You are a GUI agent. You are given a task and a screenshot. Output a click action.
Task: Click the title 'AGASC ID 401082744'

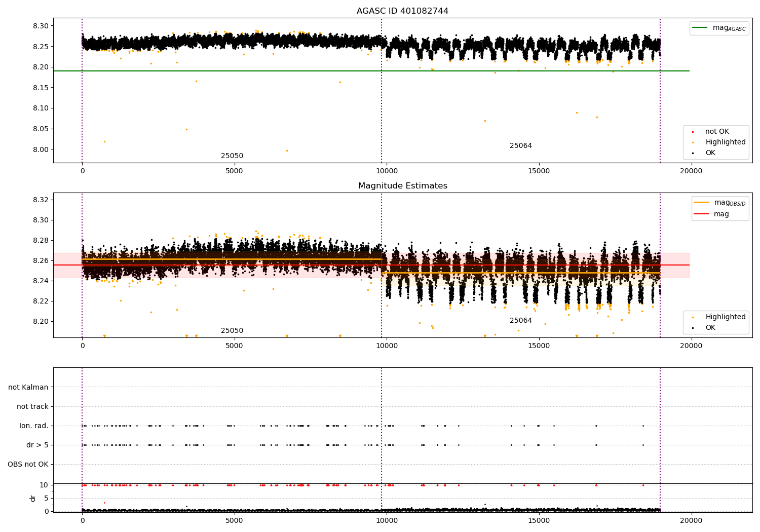pos(402,11)
